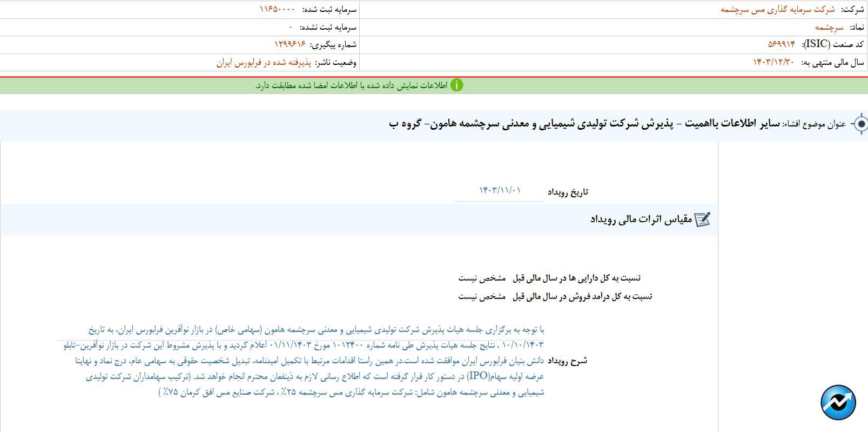Select company name شرکت سرمایه گذاری مس سرچشمه

click(777, 10)
